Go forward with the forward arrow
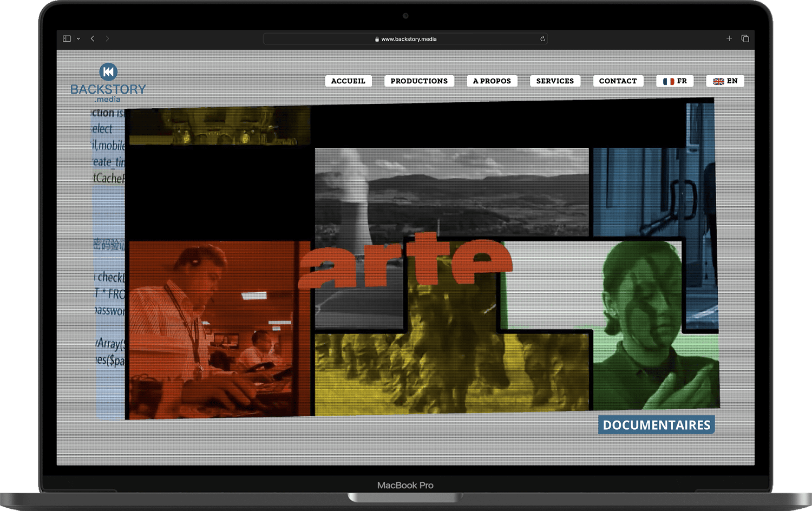The image size is (812, 511). [107, 38]
